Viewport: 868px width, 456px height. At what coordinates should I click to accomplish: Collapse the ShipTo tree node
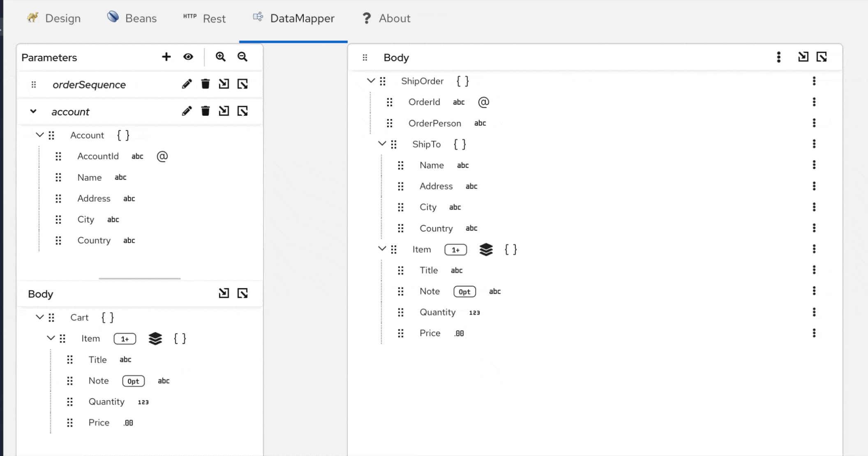point(382,143)
